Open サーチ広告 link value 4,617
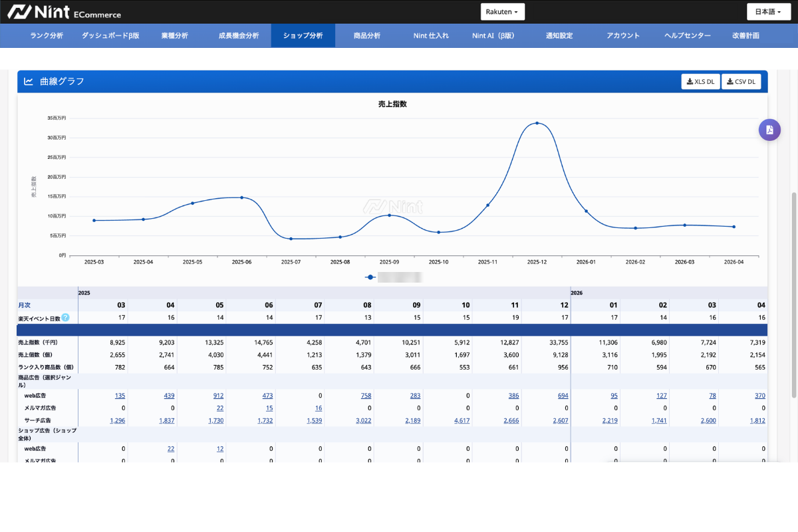 (462, 420)
